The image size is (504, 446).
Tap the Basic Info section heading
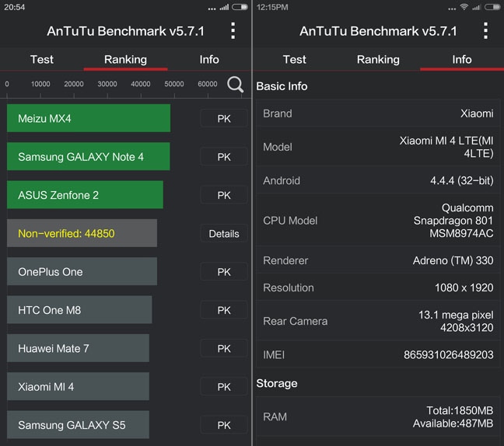(282, 86)
